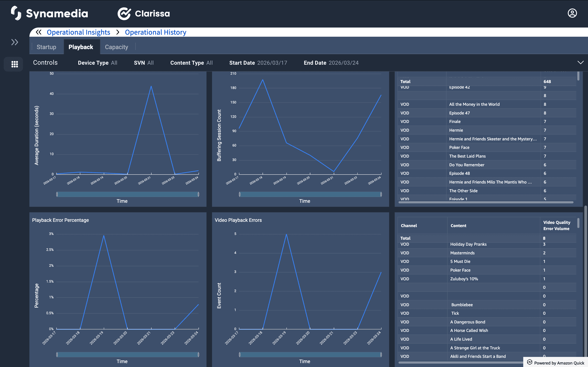Open Operational History breadcrumb link
Image resolution: width=588 pixels, height=367 pixels.
coord(155,32)
